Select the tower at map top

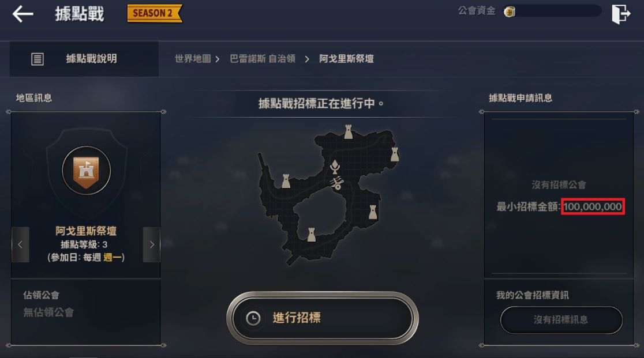348,132
